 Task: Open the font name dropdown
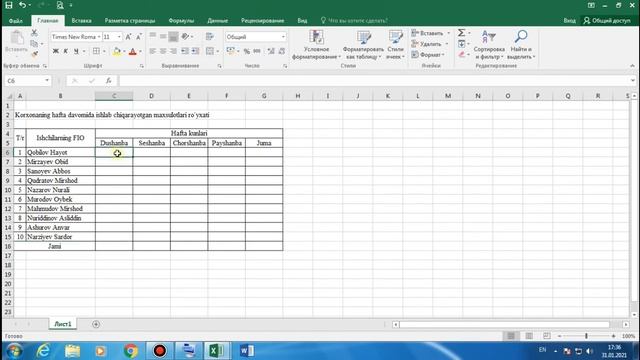point(99,37)
